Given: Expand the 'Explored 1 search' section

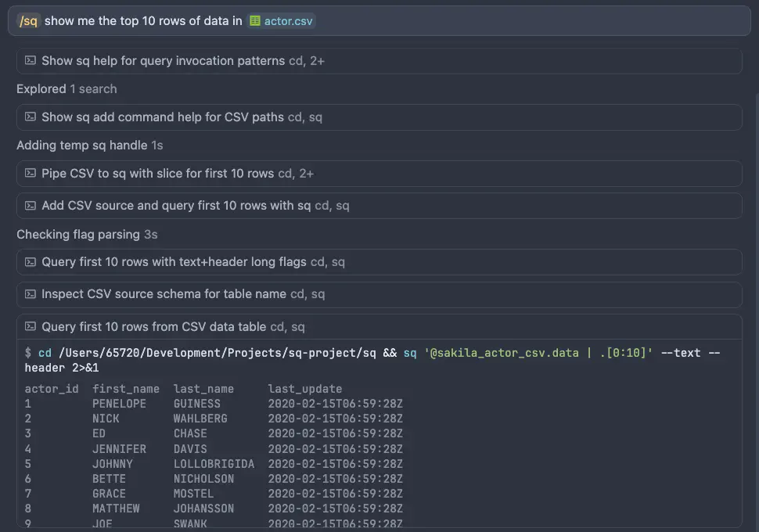Looking at the screenshot, I should click(67, 88).
